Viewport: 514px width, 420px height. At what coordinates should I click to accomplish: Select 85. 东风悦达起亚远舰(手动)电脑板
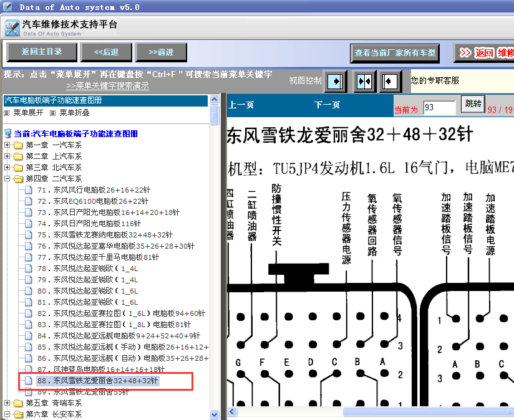(x=123, y=347)
